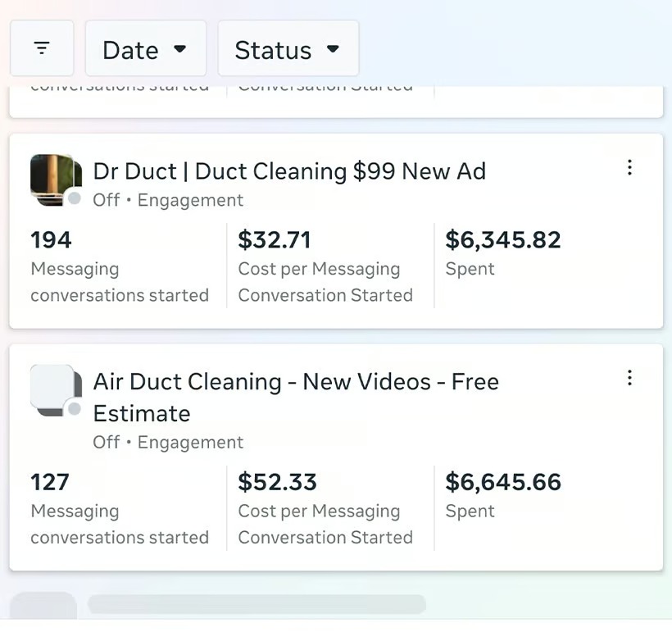Click Off • Engagement label under Dr Duct
The width and height of the screenshot is (672, 632).
pos(168,200)
